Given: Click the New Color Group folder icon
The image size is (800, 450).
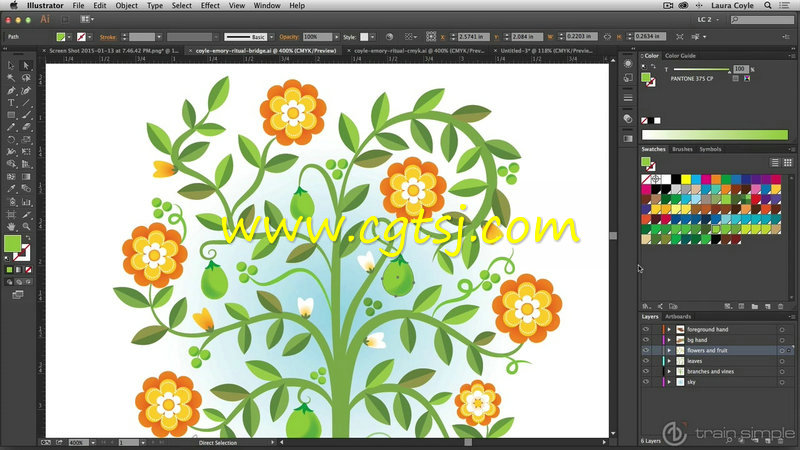Looking at the screenshot, I should click(x=755, y=307).
